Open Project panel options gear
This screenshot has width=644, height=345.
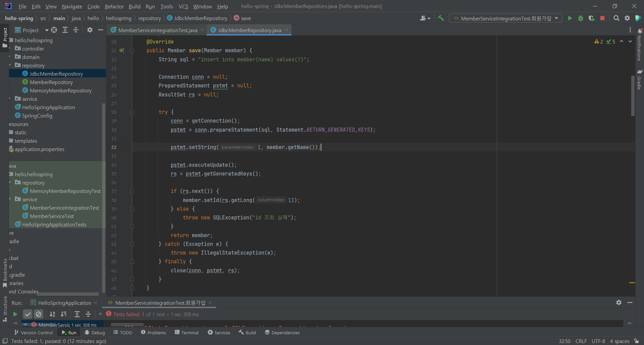(90, 30)
